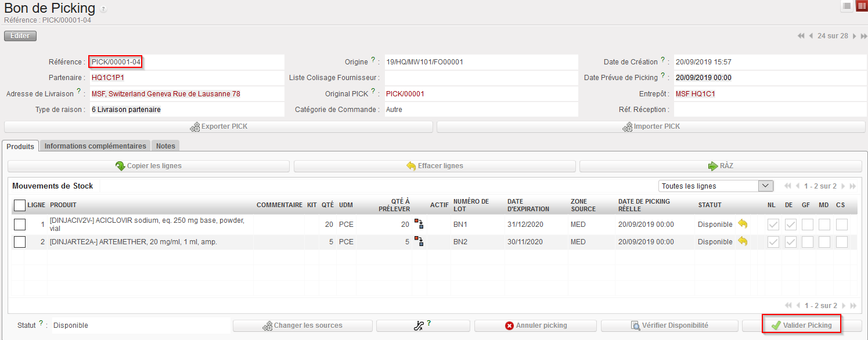The width and height of the screenshot is (868, 340).
Task: Click the Exporter PICK button
Action: point(218,126)
